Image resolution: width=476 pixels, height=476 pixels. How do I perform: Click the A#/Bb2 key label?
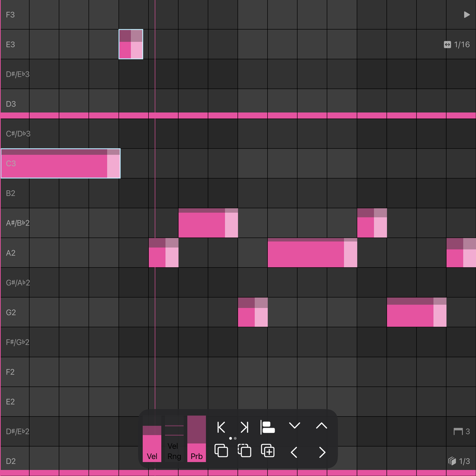pos(18,223)
